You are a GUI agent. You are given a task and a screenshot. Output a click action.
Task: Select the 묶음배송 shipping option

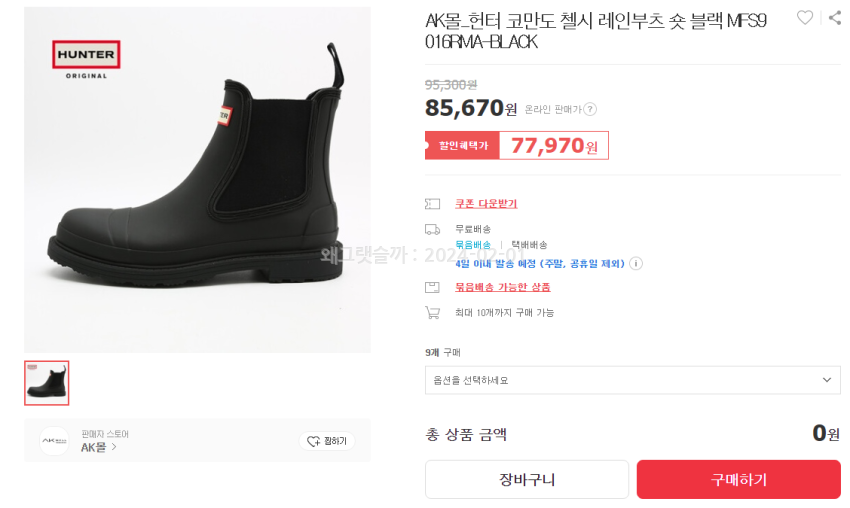473,244
